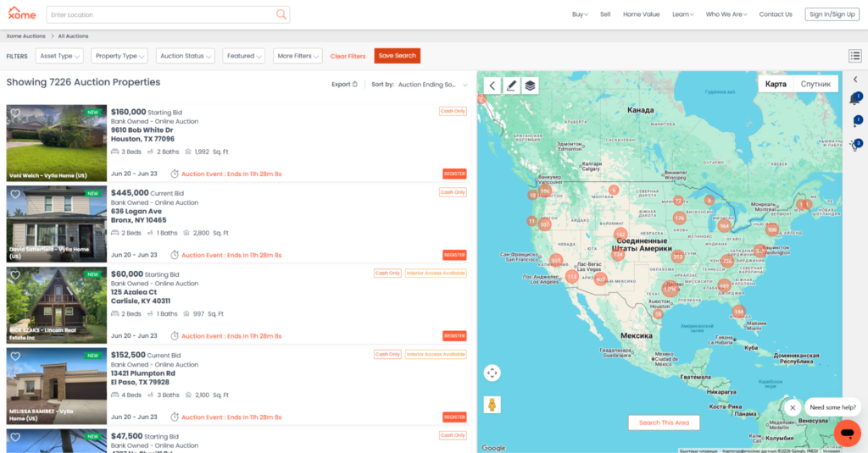Open the El Paso house thumbnail
Viewport: 868px width, 453px height.
click(57, 386)
